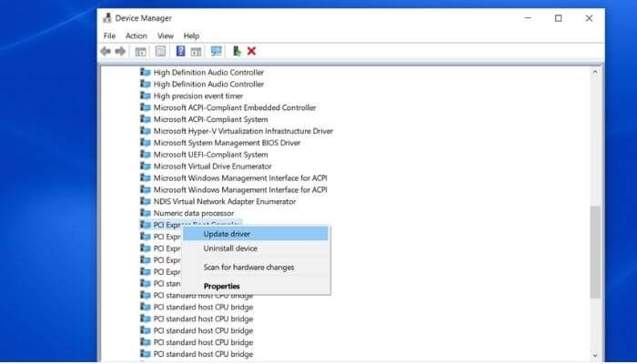637x364 pixels.
Task: Select the Microsoft ACPI-Compliant System entry
Action: coord(210,119)
